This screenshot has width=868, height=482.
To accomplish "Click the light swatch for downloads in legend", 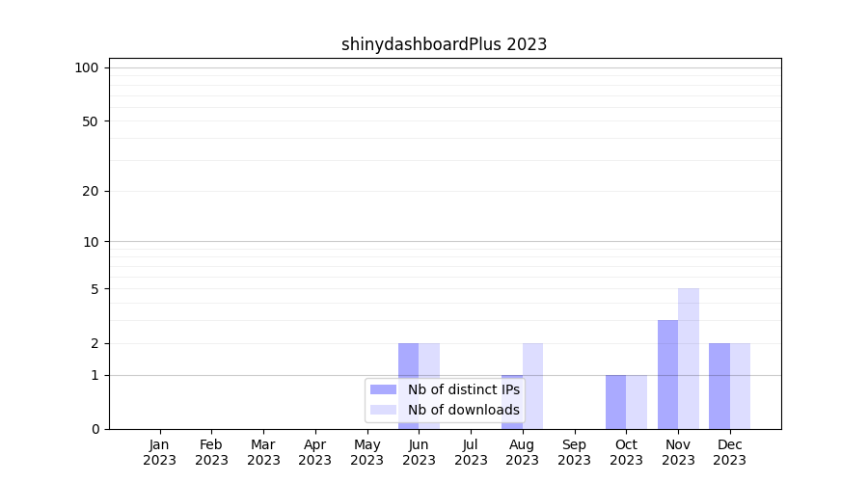I will point(383,410).
